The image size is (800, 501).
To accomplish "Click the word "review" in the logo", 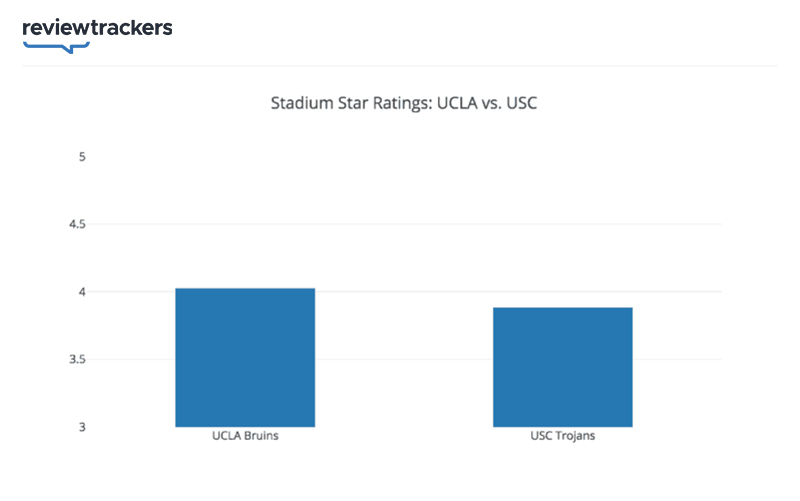I will click(56, 28).
